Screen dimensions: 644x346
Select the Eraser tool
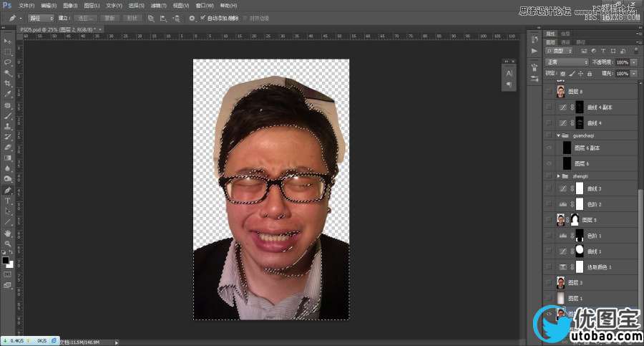(x=7, y=148)
